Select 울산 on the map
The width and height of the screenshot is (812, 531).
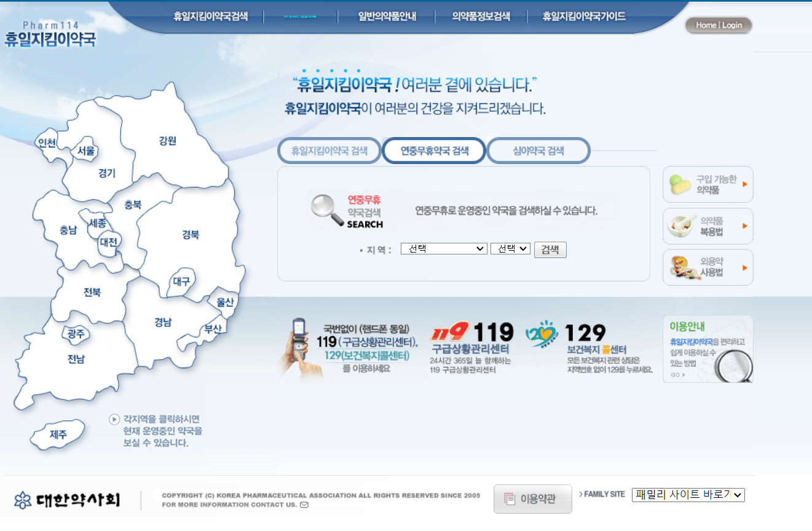(225, 302)
